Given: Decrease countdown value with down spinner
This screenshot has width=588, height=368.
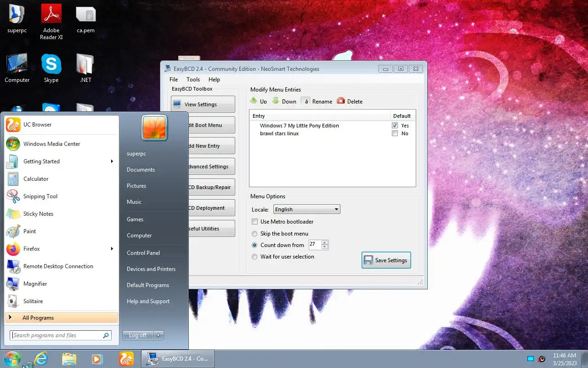Looking at the screenshot, I should (325, 247).
